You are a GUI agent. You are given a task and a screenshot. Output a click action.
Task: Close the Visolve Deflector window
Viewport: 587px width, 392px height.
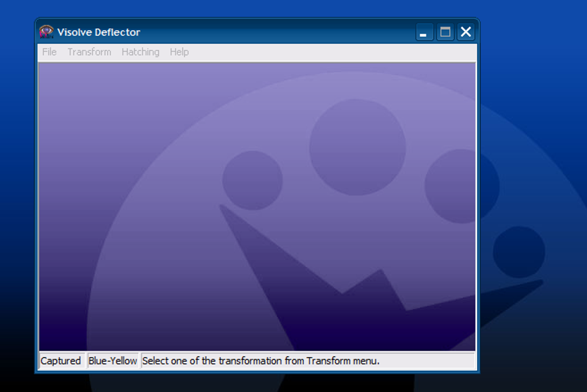point(466,32)
